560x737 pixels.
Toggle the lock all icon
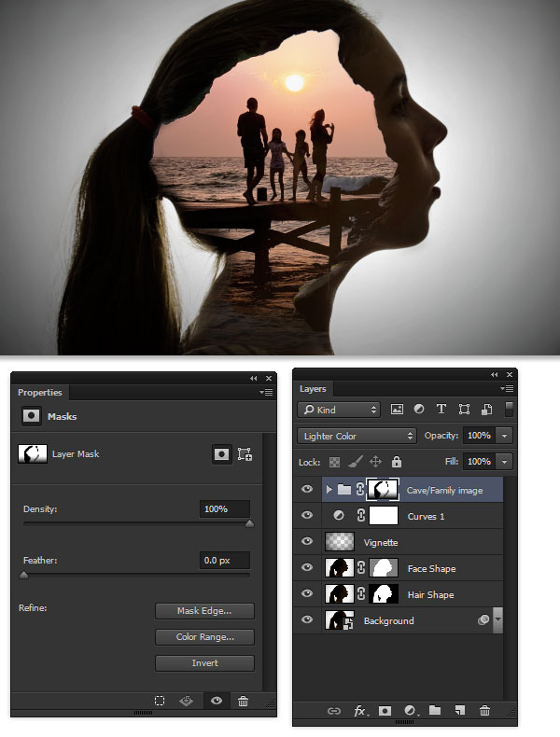397,462
